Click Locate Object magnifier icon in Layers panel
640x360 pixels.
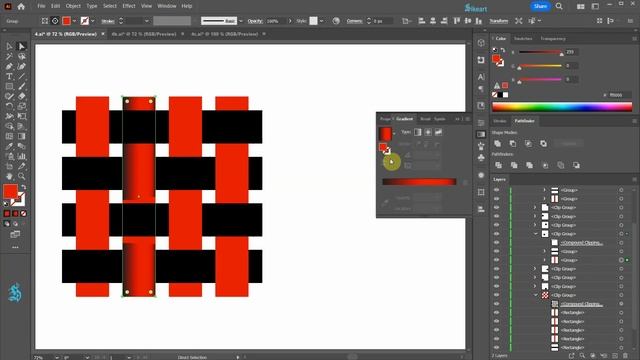pyautogui.click(x=582, y=356)
